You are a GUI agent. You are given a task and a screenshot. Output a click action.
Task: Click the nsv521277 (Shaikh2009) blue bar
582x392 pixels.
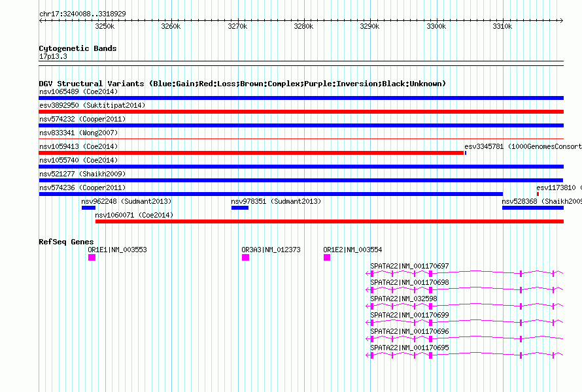(301, 180)
